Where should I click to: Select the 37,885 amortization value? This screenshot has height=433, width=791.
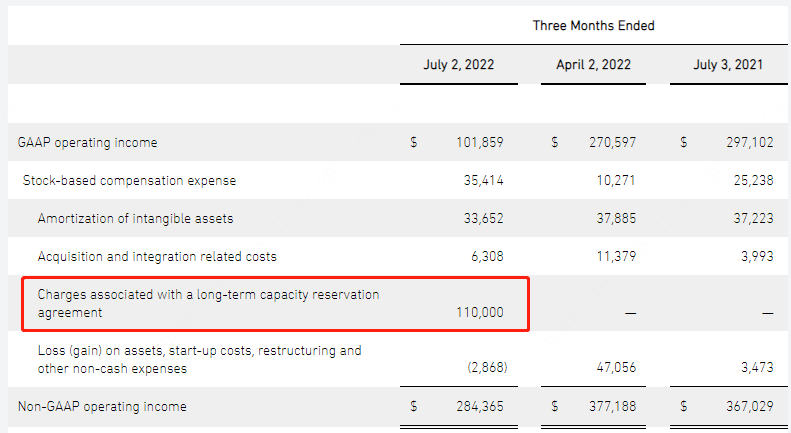point(616,218)
